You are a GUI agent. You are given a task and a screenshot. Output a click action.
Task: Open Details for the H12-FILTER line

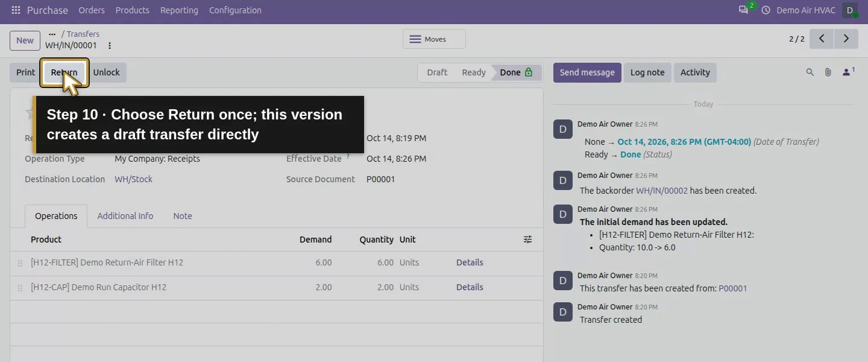[470, 262]
